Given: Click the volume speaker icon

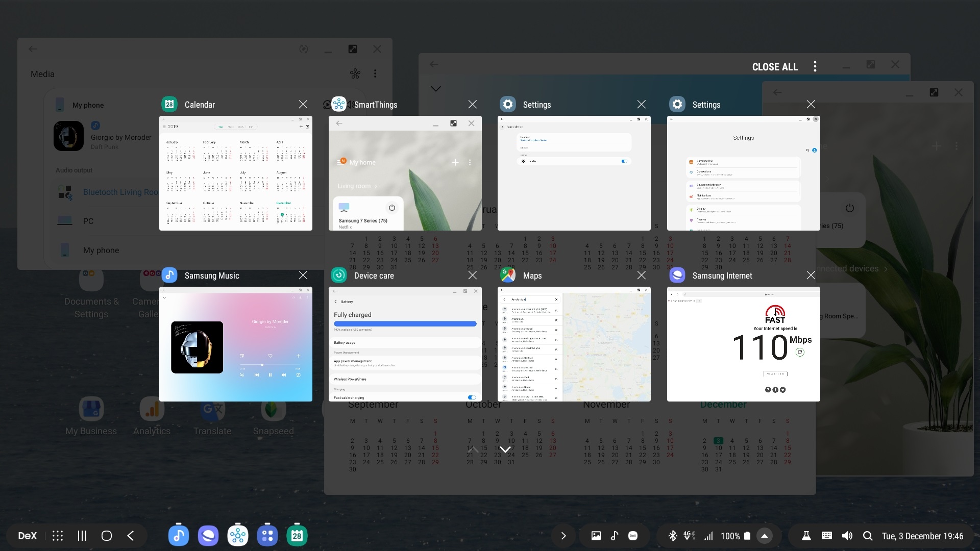Looking at the screenshot, I should point(847,536).
